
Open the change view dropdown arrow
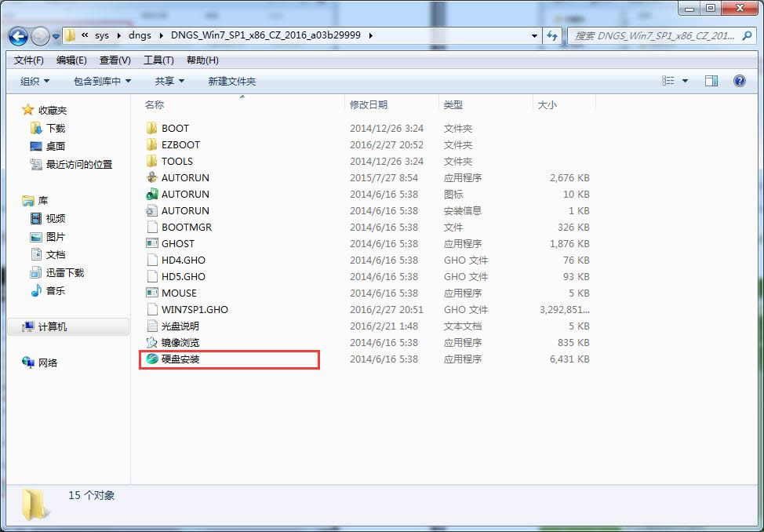coord(685,81)
